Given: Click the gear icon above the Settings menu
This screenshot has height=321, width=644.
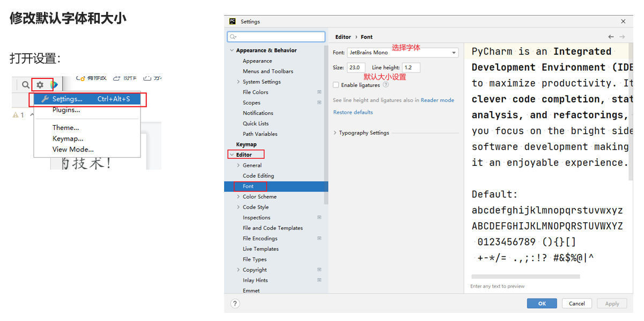Looking at the screenshot, I should [40, 85].
